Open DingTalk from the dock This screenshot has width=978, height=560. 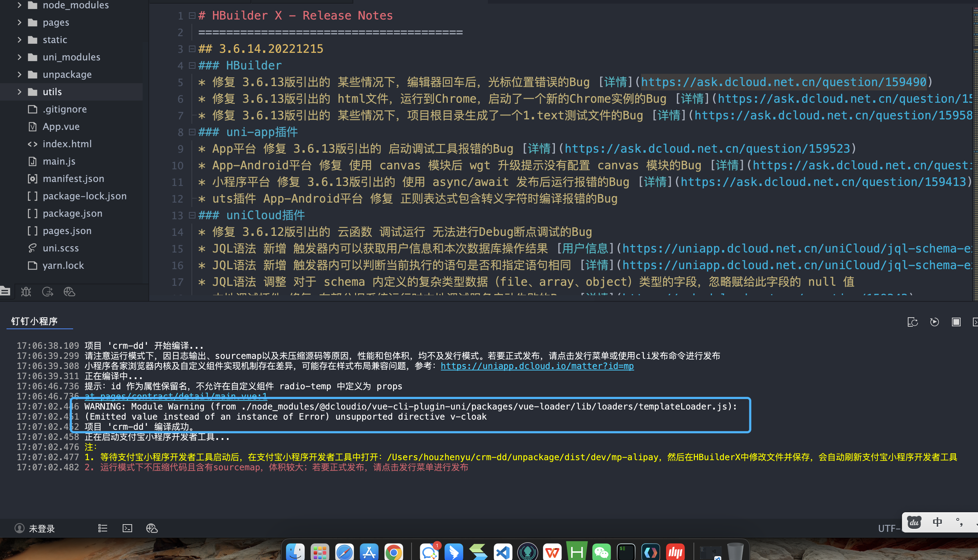[x=454, y=552]
